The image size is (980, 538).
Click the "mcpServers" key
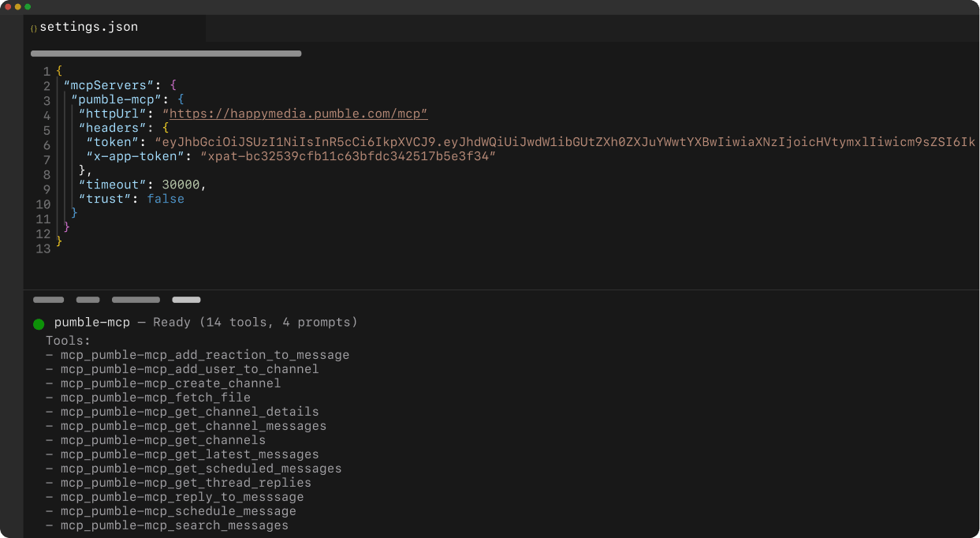(110, 85)
